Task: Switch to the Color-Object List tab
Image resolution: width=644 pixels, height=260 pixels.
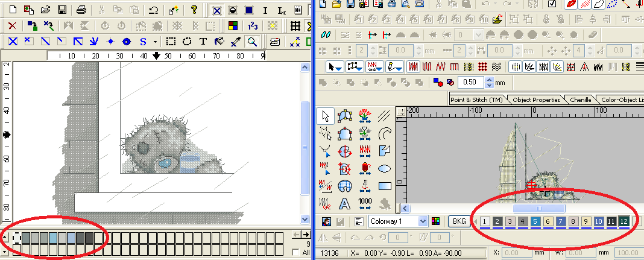Action: [622, 100]
